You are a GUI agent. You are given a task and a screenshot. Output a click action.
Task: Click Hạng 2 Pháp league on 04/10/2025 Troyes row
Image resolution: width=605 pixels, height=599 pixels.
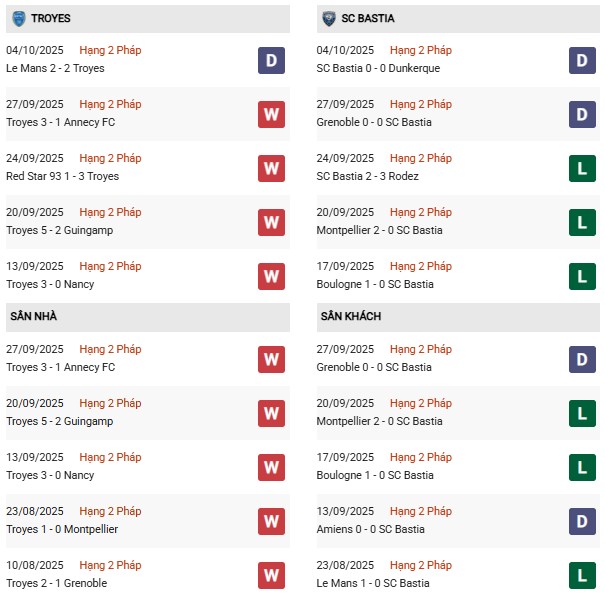[x=110, y=50]
